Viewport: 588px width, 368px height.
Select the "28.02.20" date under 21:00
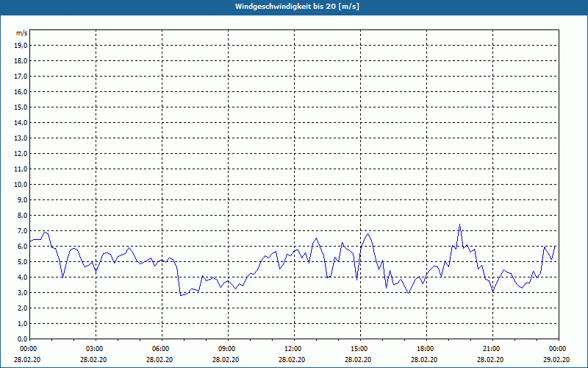tap(490, 359)
